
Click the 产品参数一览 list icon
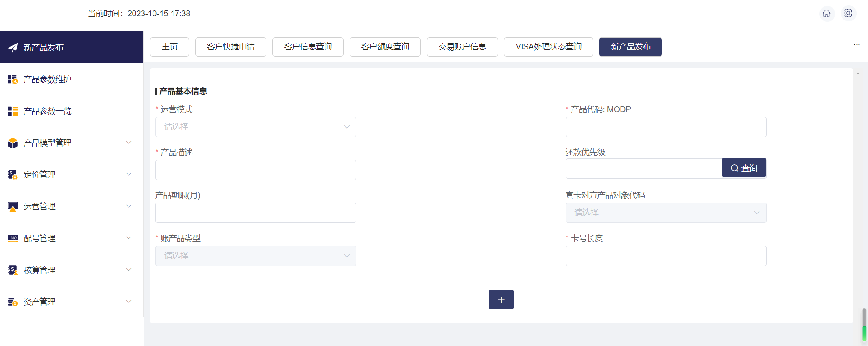(x=13, y=111)
